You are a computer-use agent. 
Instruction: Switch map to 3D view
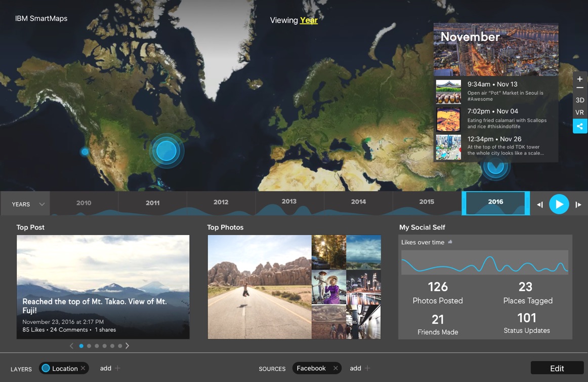click(x=580, y=100)
